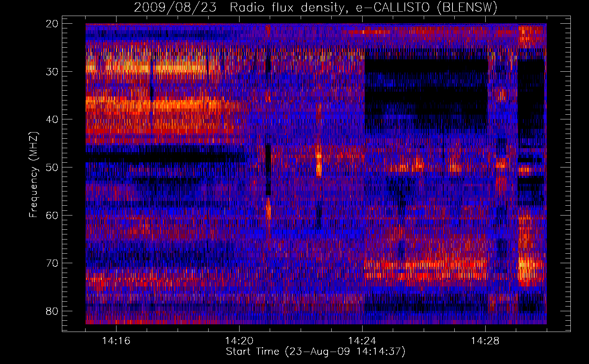Click the 30 frequency tick label
This screenshot has width=589, height=364.
click(52, 72)
